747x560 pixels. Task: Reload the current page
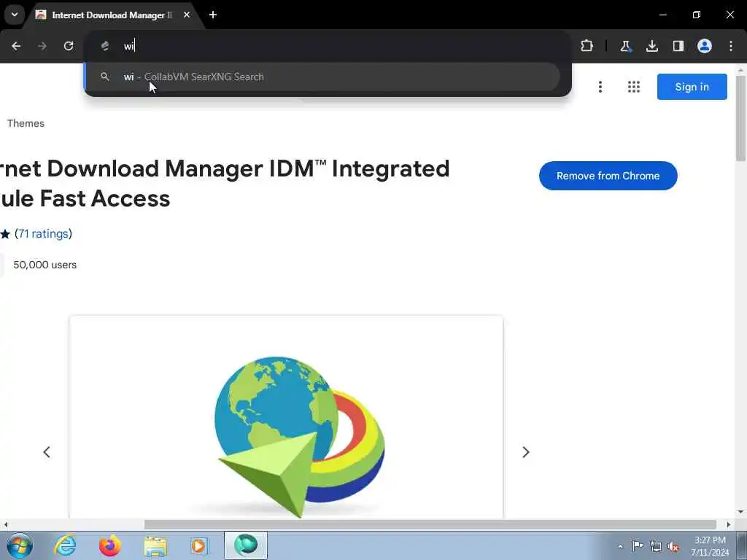pyautogui.click(x=69, y=46)
